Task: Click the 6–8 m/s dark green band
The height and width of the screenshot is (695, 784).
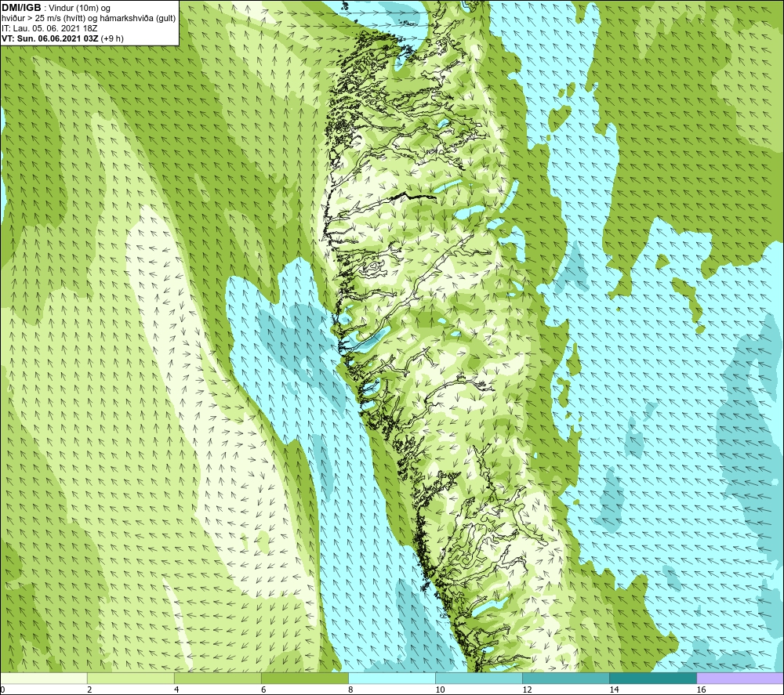Action: (x=304, y=678)
